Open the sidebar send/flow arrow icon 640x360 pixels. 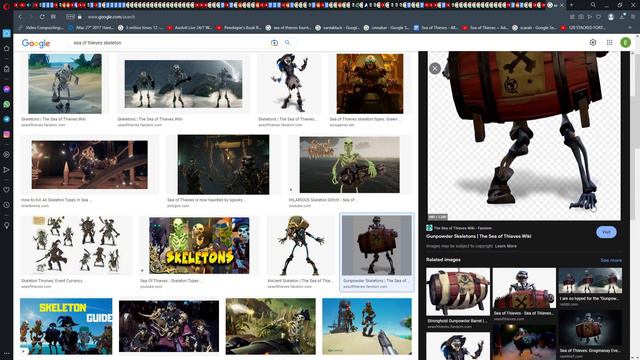point(7,170)
